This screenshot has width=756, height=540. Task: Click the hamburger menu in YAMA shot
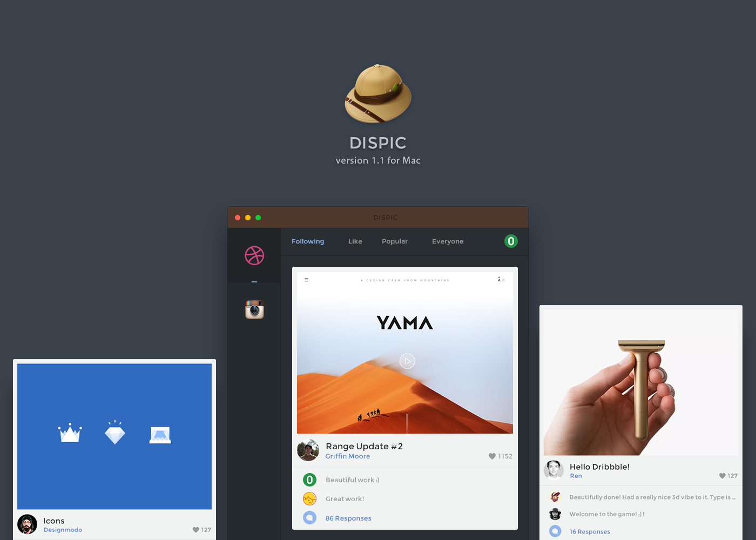tap(306, 280)
